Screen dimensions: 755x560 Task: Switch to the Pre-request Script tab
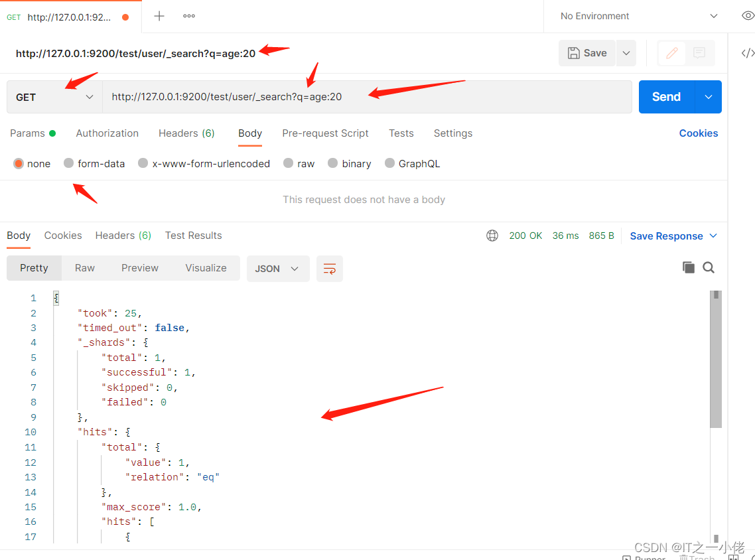point(325,133)
